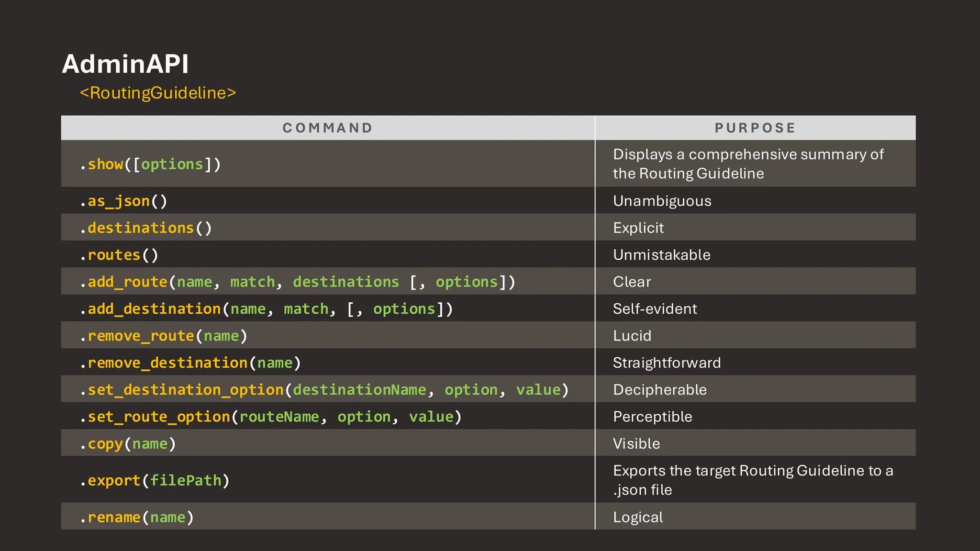This screenshot has height=551, width=980.
Task: Click the AdminAPI slide title
Action: pyautogui.click(x=125, y=64)
